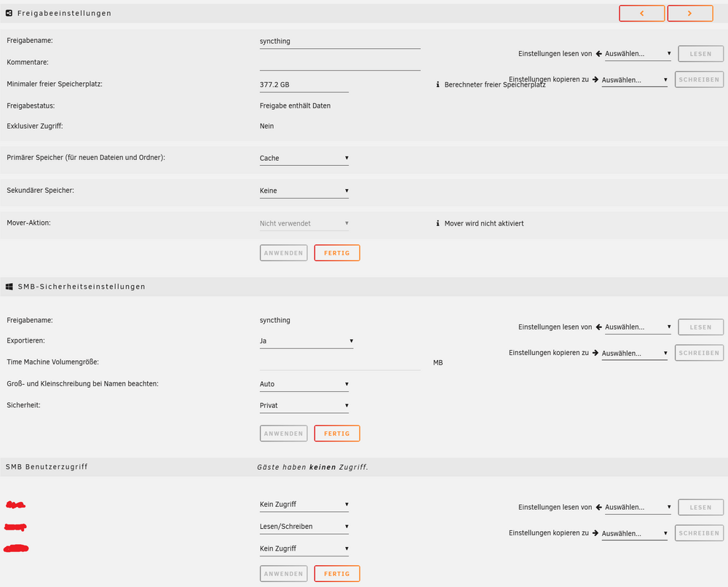Click the Windows icon beside SMB-Sicherheitseinstellungen

click(x=9, y=287)
